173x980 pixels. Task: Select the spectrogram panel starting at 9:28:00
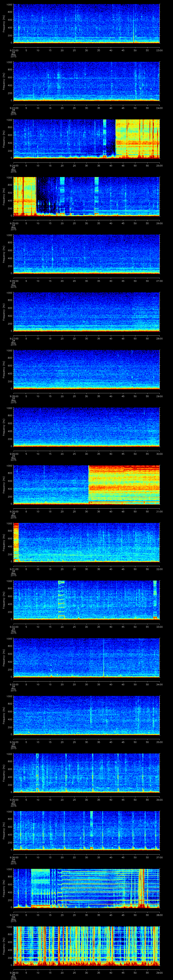pyautogui.click(x=87, y=370)
